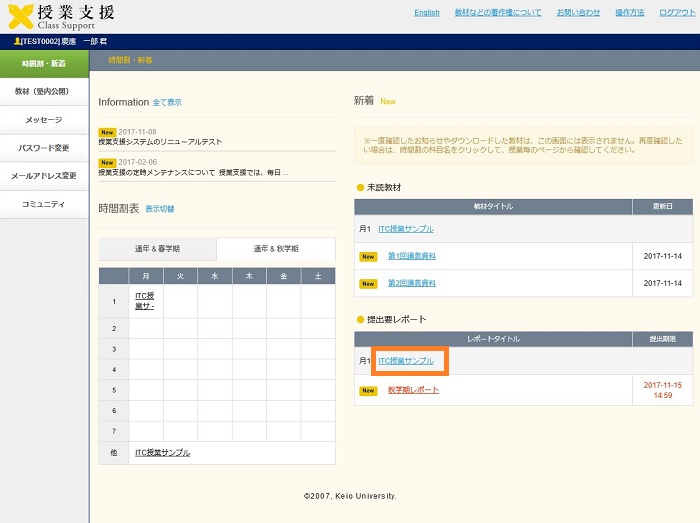The image size is (700, 523).
Task: Switch to 通年&秋学期 tab
Action: click(x=275, y=248)
